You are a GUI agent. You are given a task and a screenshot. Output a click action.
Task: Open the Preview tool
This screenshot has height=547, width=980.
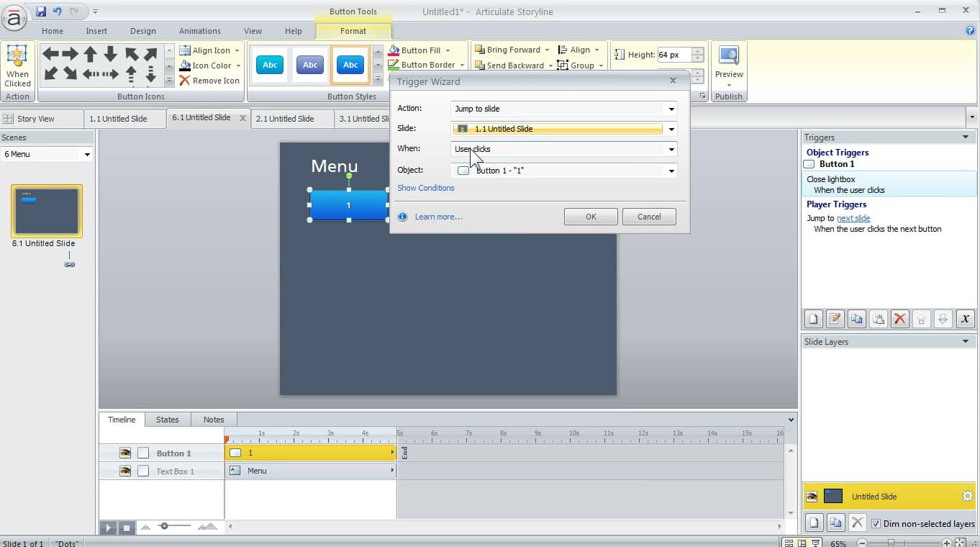click(x=729, y=66)
